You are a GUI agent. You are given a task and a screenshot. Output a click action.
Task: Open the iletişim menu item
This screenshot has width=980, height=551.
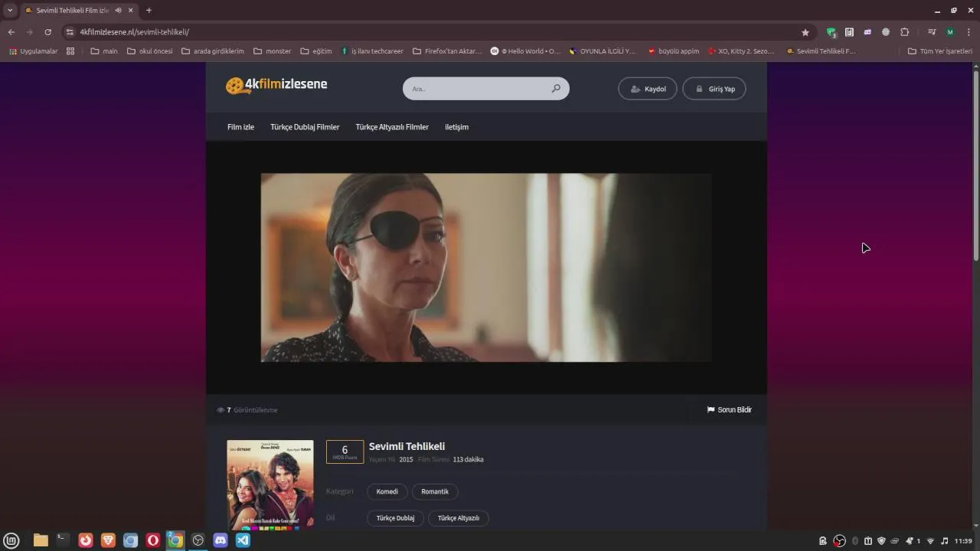[x=456, y=127]
